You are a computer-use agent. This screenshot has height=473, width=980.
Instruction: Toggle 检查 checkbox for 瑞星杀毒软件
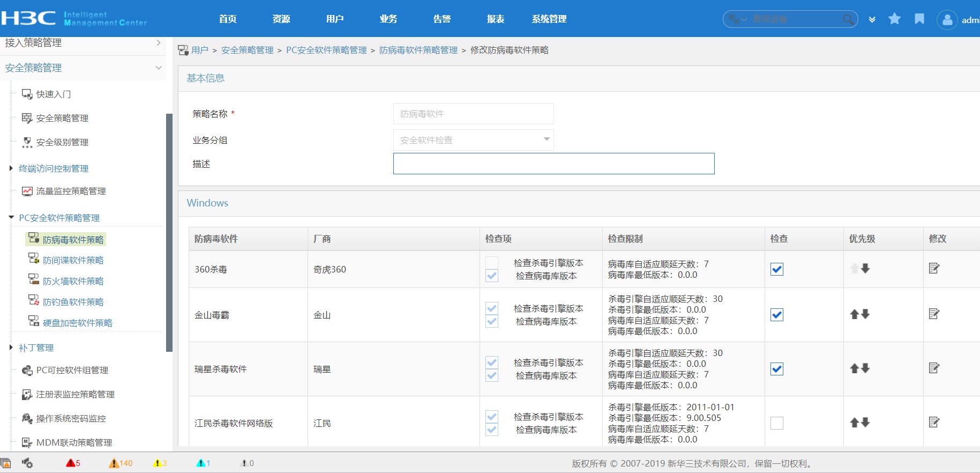(x=776, y=369)
